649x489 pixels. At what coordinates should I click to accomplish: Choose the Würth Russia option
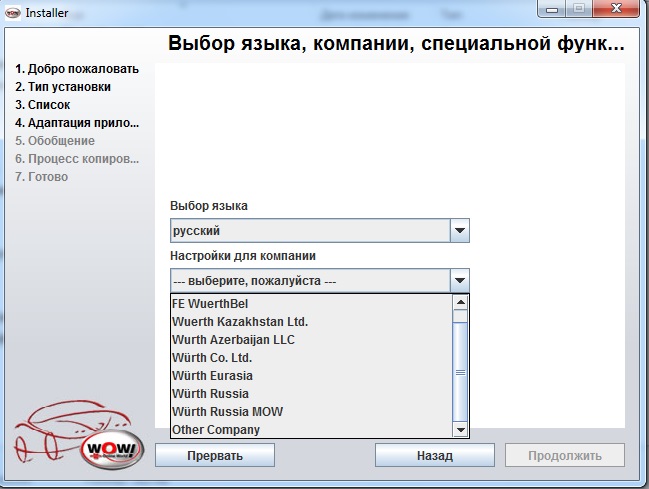(312, 394)
